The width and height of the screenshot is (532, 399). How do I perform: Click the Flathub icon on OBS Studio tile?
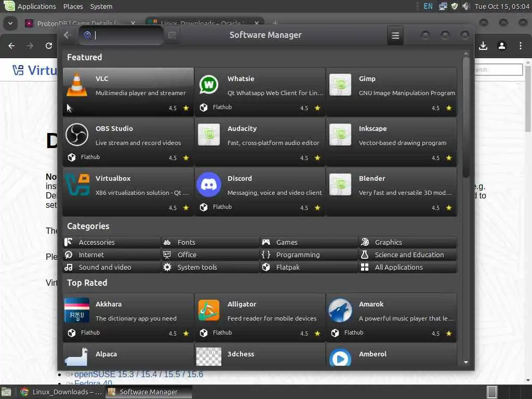[72, 157]
